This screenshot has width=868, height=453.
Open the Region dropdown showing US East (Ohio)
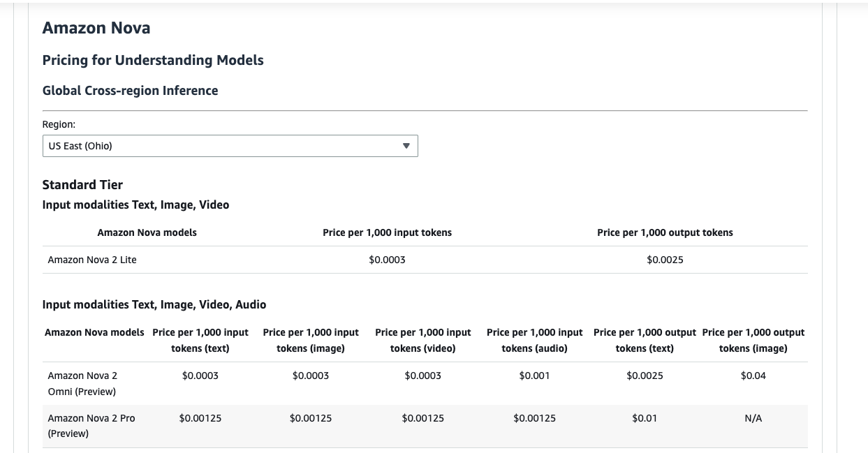(x=230, y=146)
